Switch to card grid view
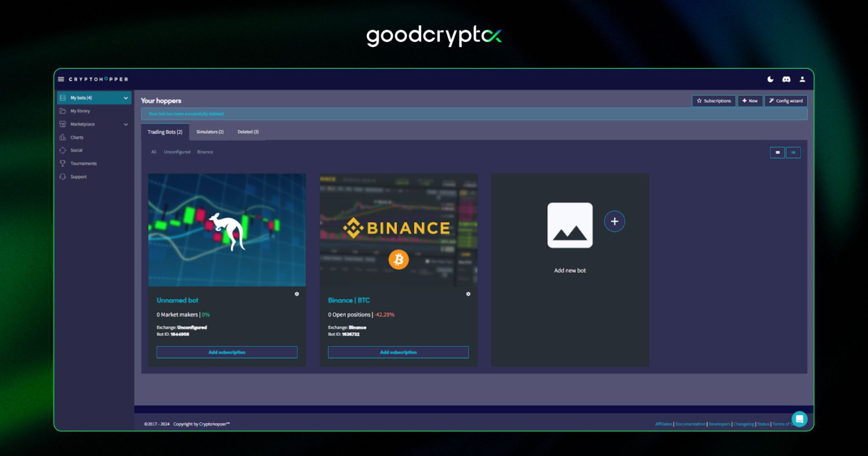Screen dimensions: 868x456 [x=778, y=152]
